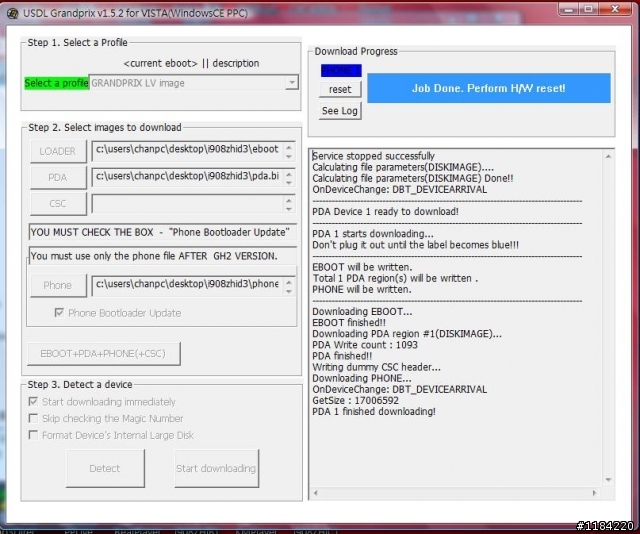
Task: Click down arrow of PDA path spinner
Action: (289, 182)
